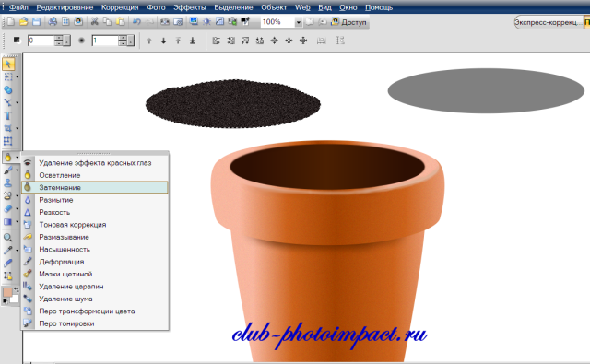
Task: Select the Eyedropper tool
Action: click(x=7, y=250)
